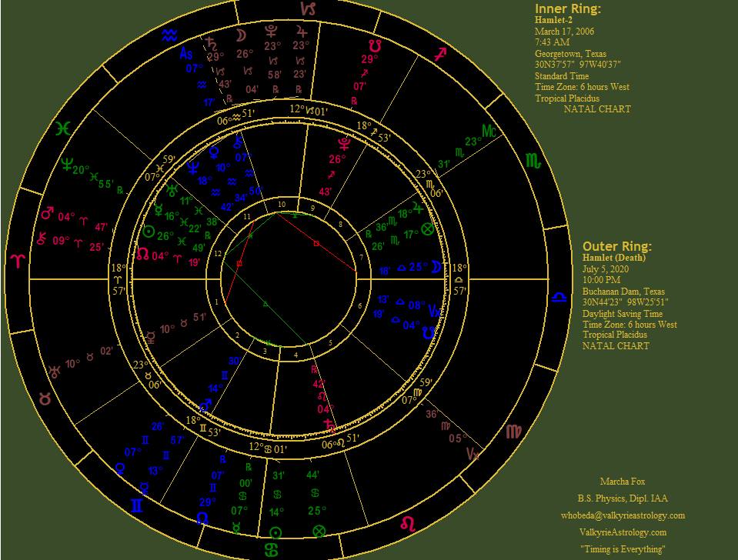
Task: Click the large green Cancer glyph at chart bottom
Action: [x=275, y=550]
